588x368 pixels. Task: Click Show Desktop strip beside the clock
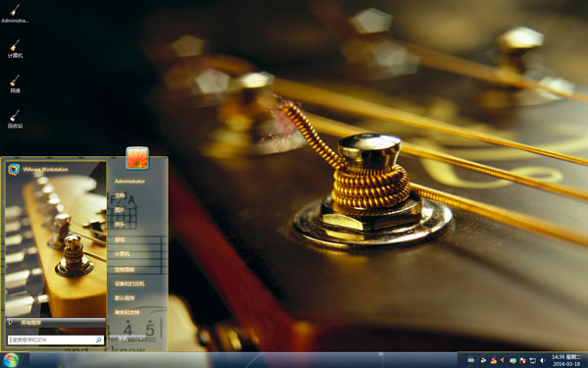(585, 360)
